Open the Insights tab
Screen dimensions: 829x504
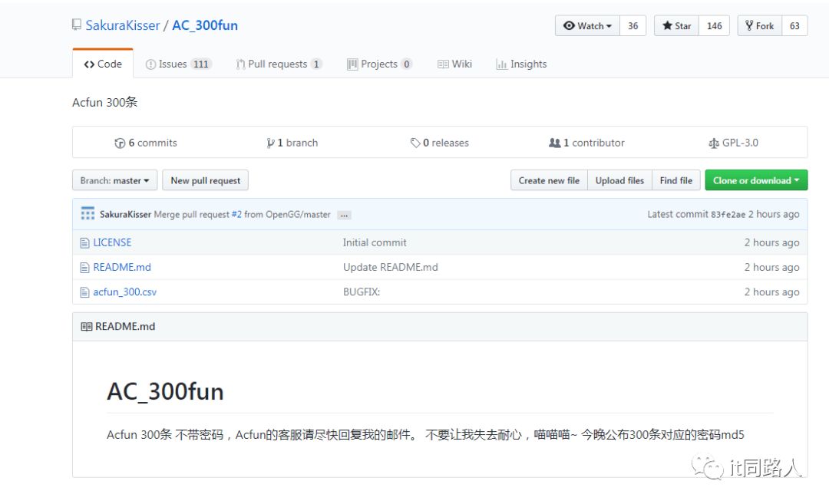[521, 64]
